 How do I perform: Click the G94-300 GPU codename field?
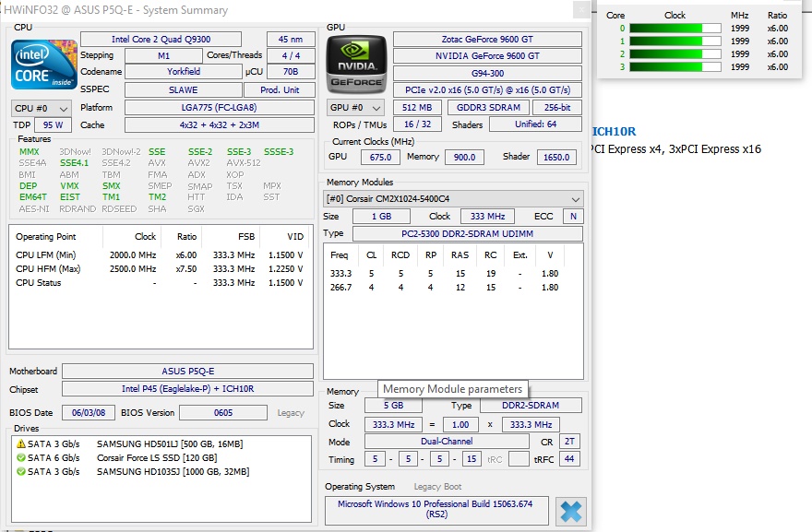pos(487,74)
